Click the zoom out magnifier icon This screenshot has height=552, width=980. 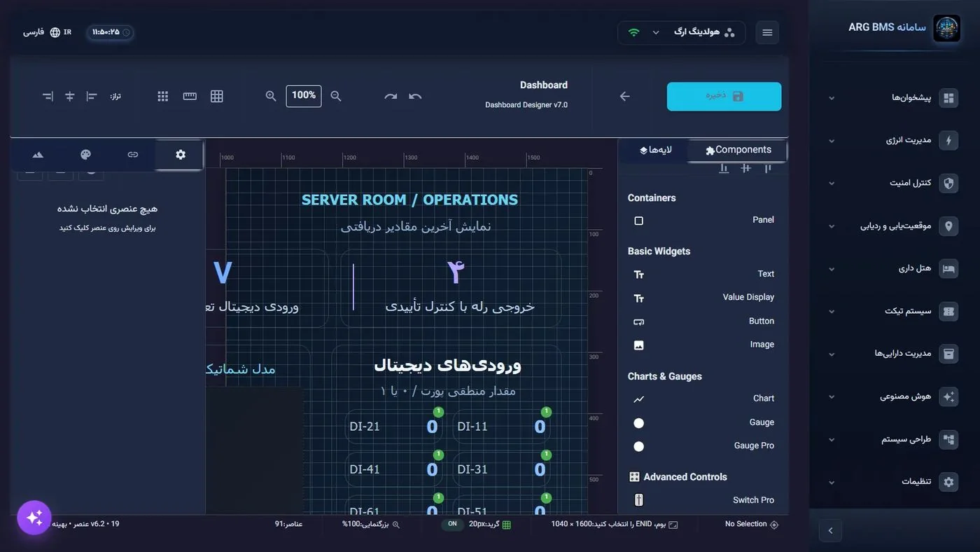click(336, 96)
